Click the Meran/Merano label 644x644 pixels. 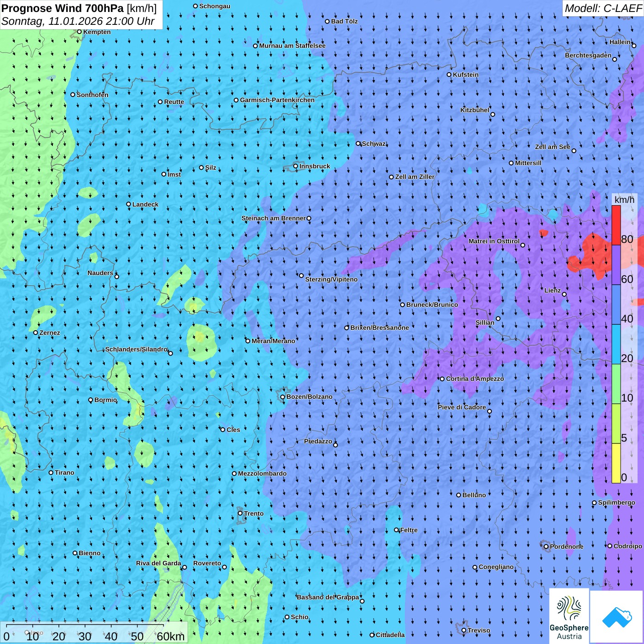[x=273, y=341]
